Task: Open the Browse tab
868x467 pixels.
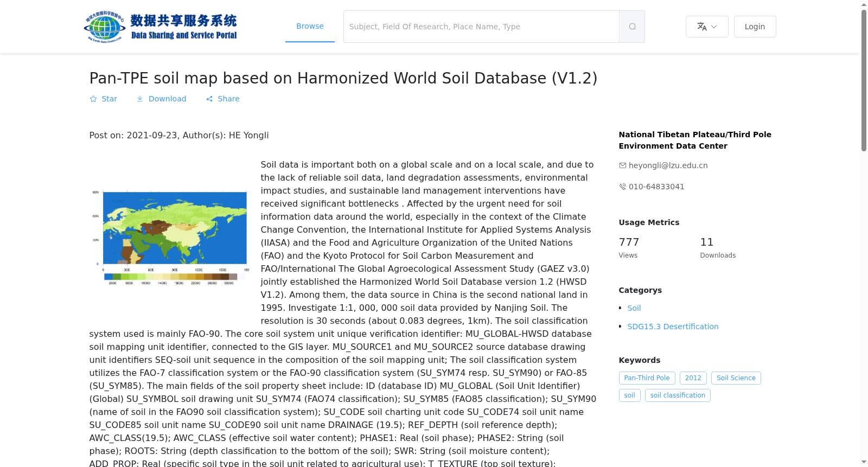Action: (x=310, y=26)
